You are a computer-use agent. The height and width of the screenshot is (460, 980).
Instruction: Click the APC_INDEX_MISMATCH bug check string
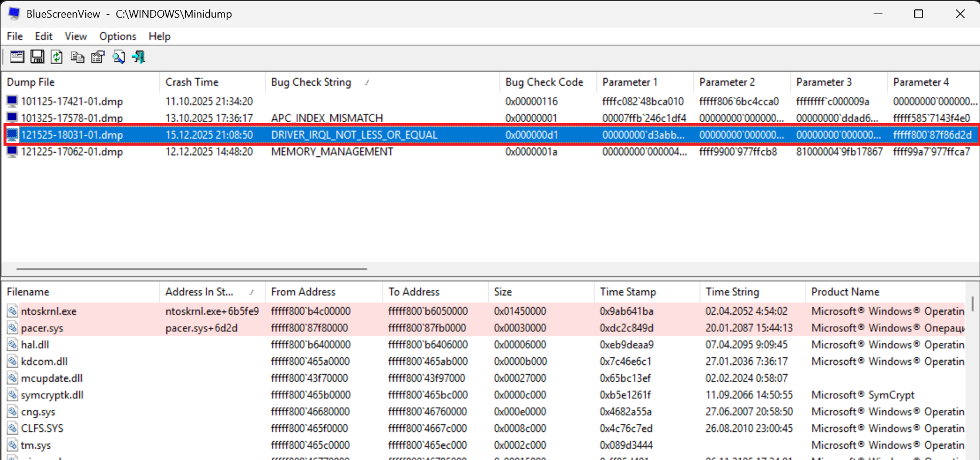pyautogui.click(x=327, y=117)
